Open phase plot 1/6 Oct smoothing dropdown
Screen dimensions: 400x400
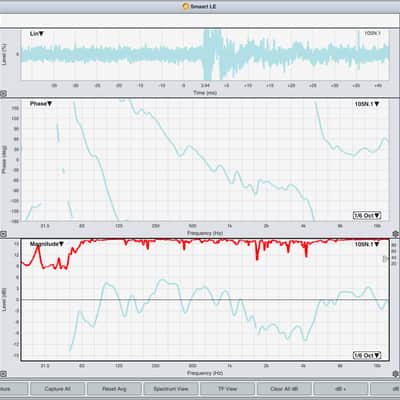coord(367,215)
